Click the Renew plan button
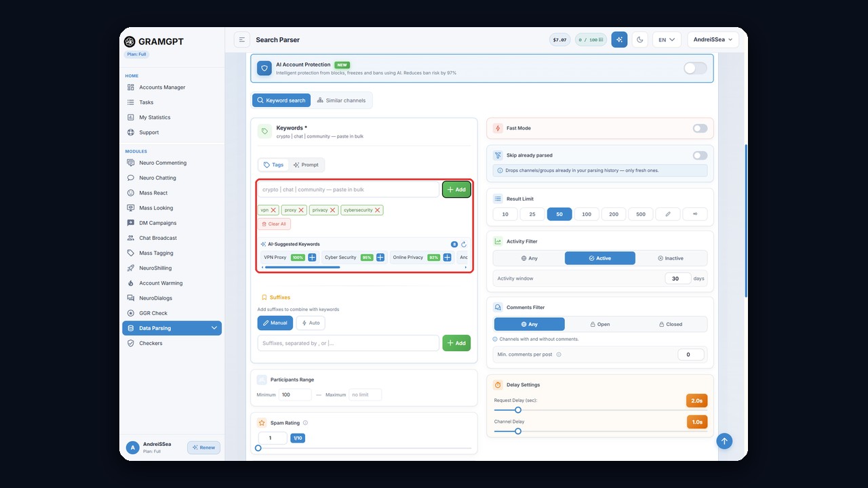 click(x=203, y=447)
